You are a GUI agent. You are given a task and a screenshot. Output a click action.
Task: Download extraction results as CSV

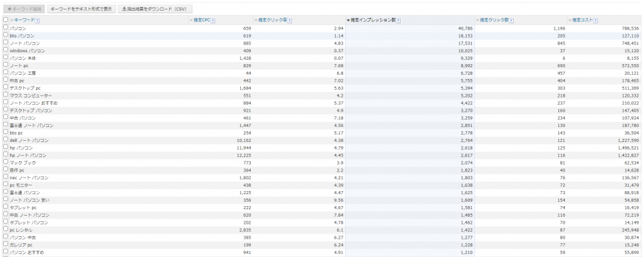pyautogui.click(x=155, y=9)
